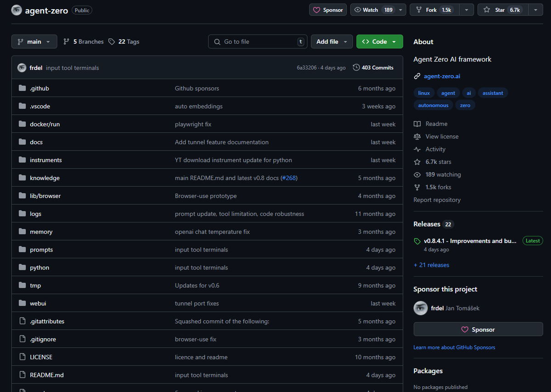Click the tag icon beside 22 Tags
551x392 pixels.
[112, 42]
